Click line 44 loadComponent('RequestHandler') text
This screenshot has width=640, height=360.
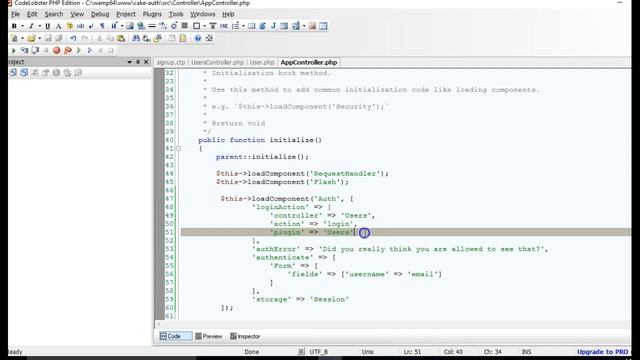point(302,174)
